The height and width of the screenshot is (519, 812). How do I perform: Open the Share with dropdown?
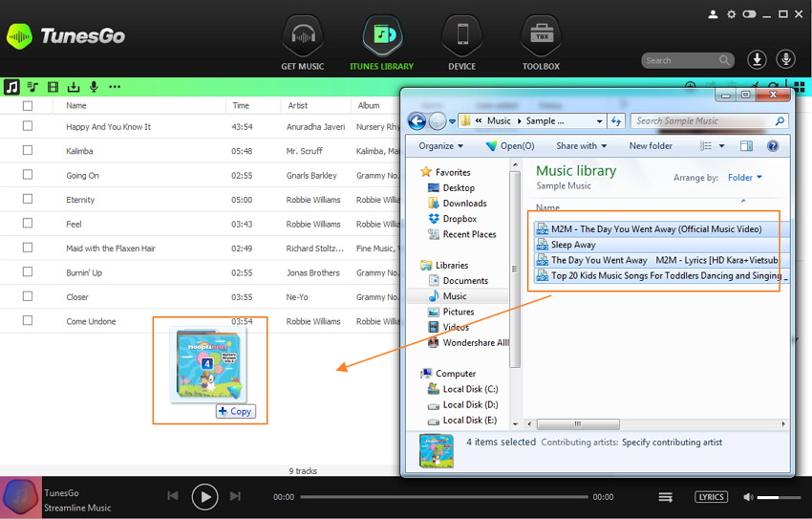tap(581, 146)
